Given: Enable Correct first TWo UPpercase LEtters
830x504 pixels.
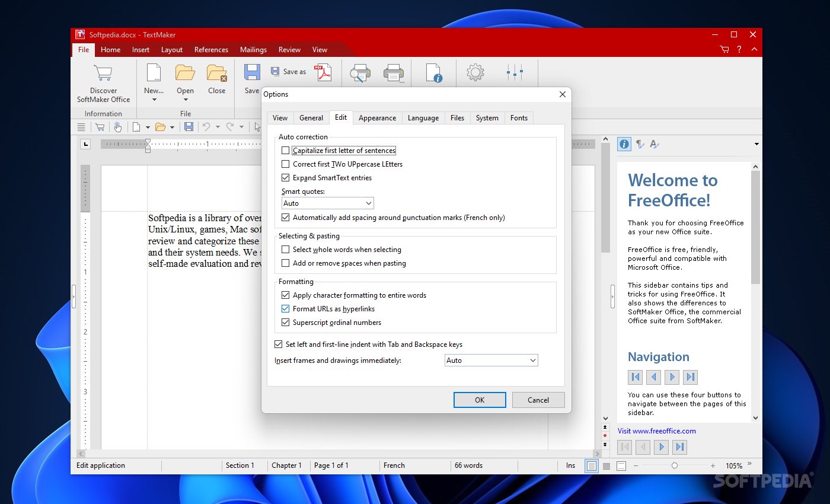Looking at the screenshot, I should click(286, 164).
